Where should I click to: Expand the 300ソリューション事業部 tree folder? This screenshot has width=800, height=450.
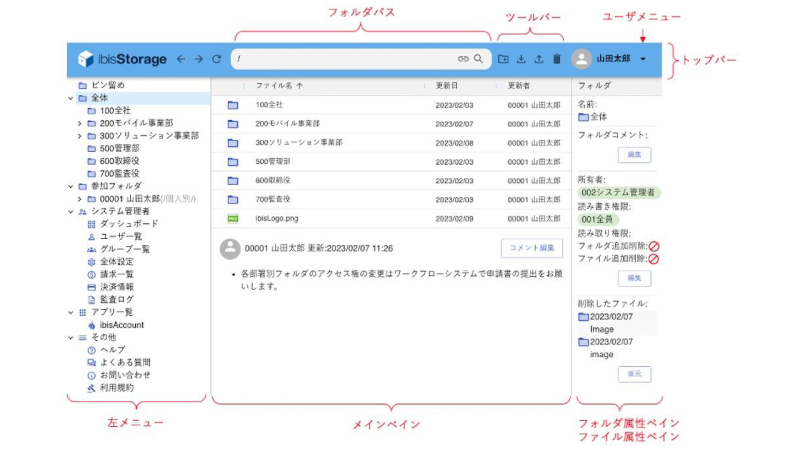(x=79, y=135)
